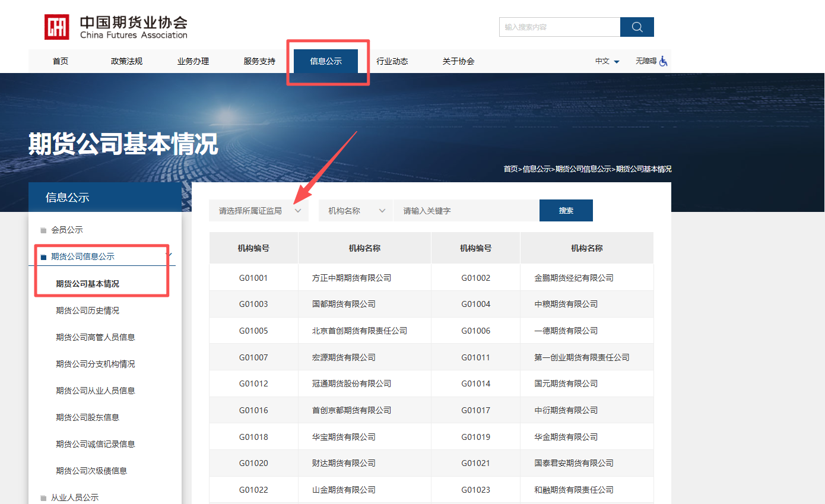Open 期货公司次级债信息 in the sidebar
The width and height of the screenshot is (825, 504).
[x=91, y=471]
